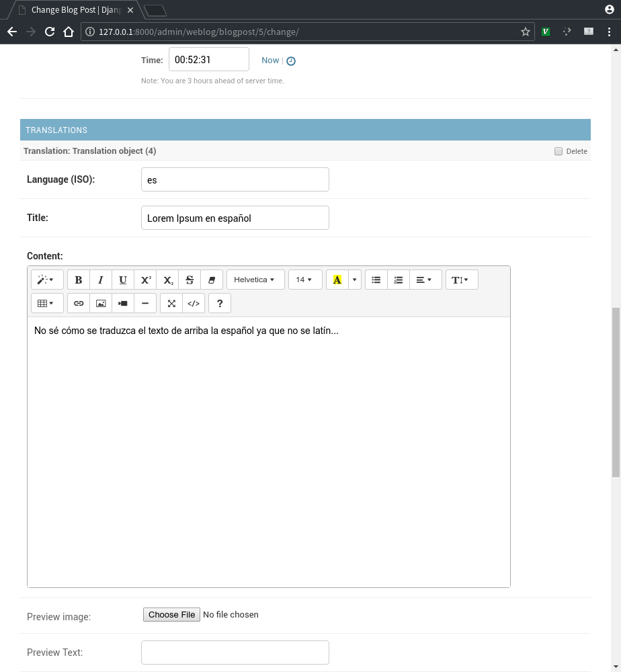Viewport: 621px width, 672px height.
Task: Apply italic style to content text
Action: click(x=101, y=280)
